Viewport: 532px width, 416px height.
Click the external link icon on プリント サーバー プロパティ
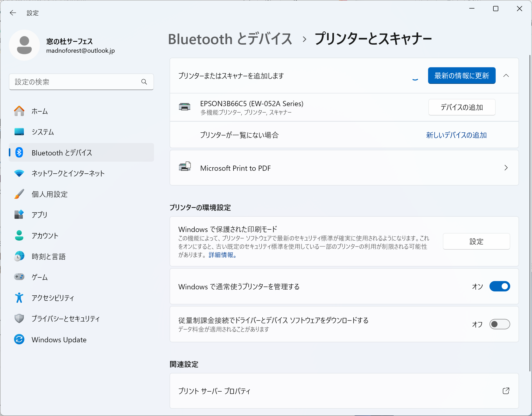[x=505, y=391]
